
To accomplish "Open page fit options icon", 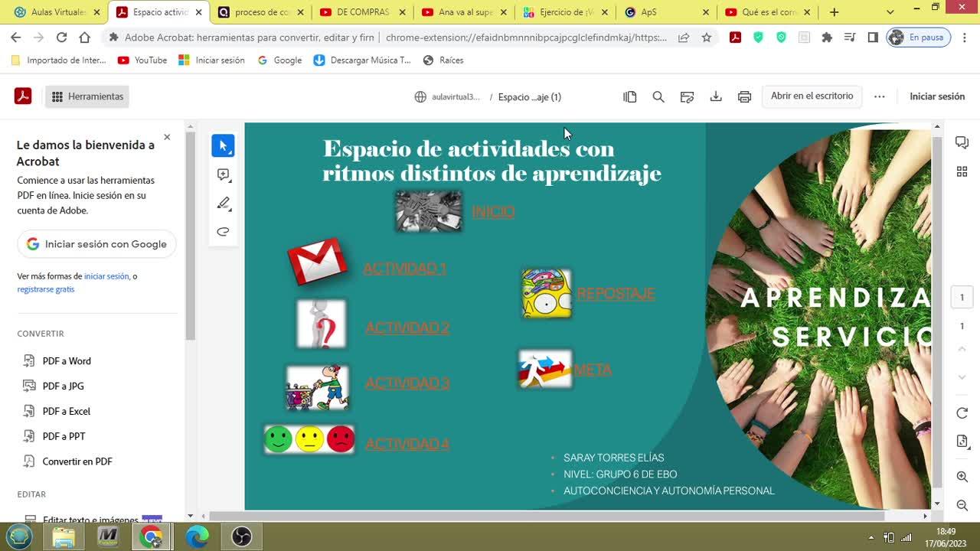I will tap(962, 442).
